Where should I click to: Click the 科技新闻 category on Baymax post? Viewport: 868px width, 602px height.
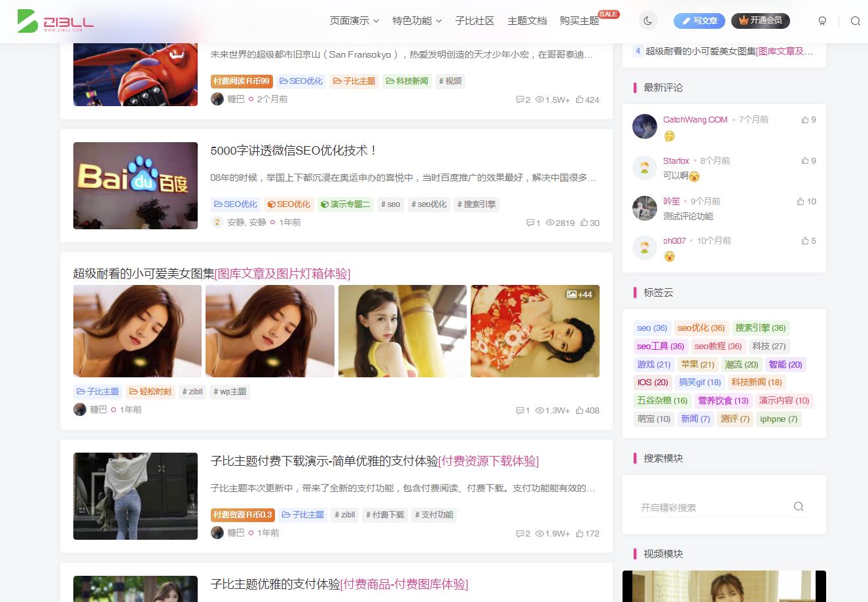pyautogui.click(x=407, y=81)
